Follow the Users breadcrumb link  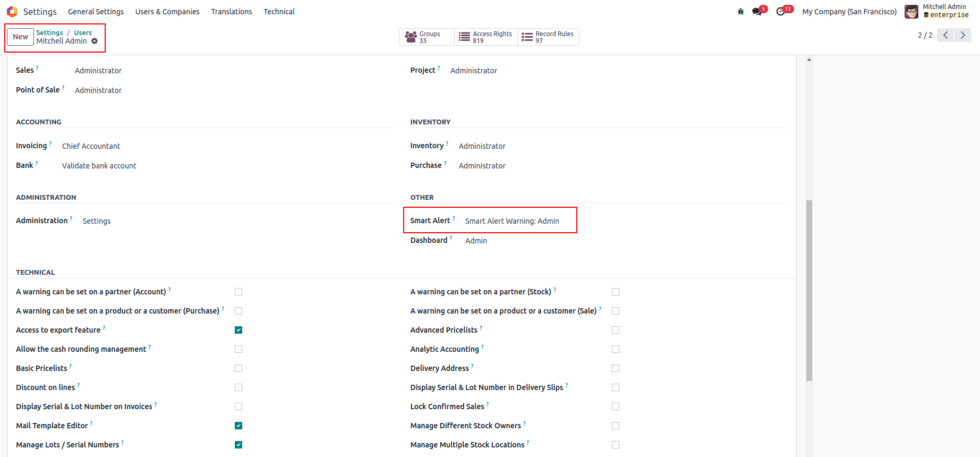click(83, 33)
